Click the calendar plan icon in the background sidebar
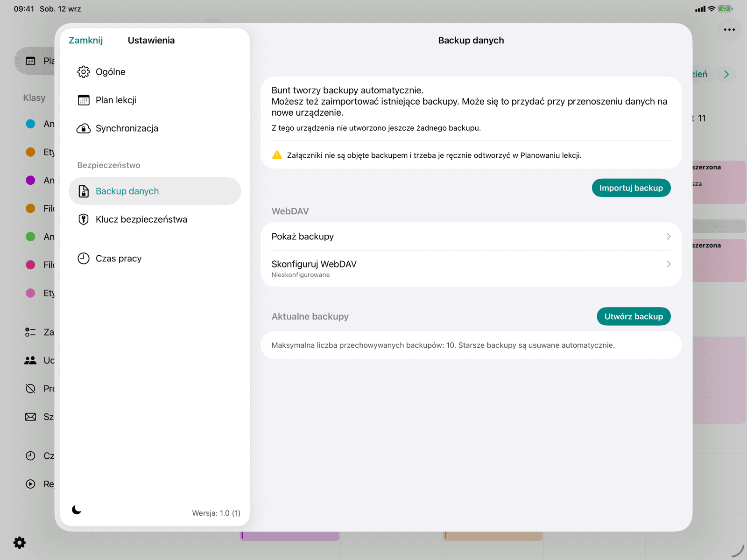 click(x=30, y=61)
